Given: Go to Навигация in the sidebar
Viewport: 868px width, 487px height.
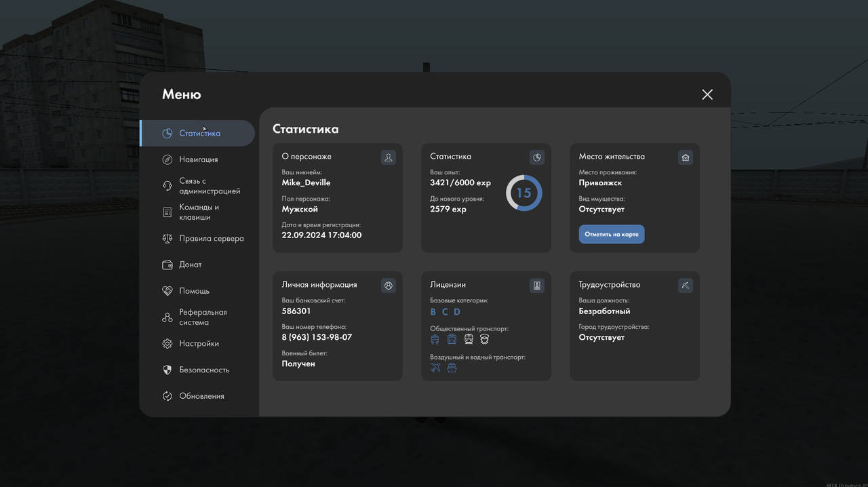Looking at the screenshot, I should click(x=197, y=159).
